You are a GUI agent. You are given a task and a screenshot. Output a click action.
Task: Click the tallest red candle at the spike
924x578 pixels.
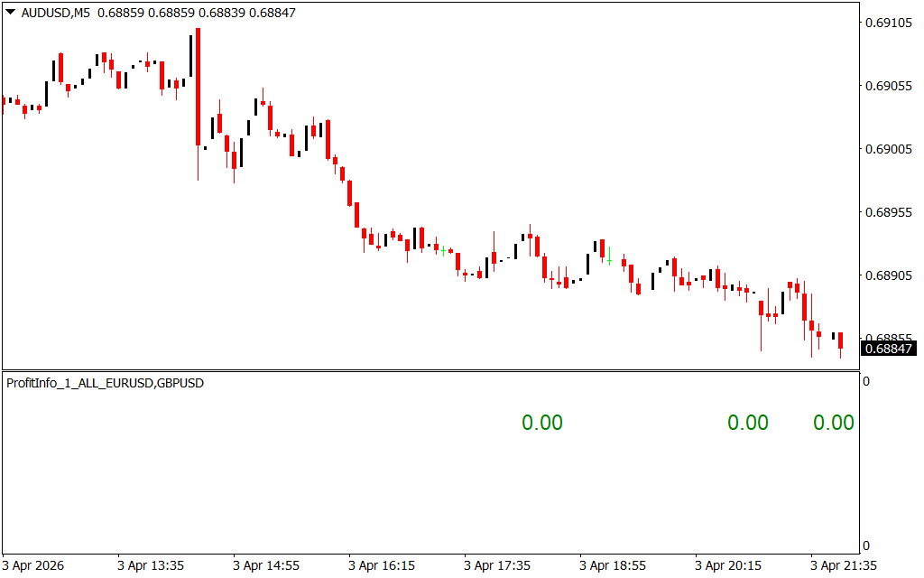pyautogui.click(x=198, y=87)
